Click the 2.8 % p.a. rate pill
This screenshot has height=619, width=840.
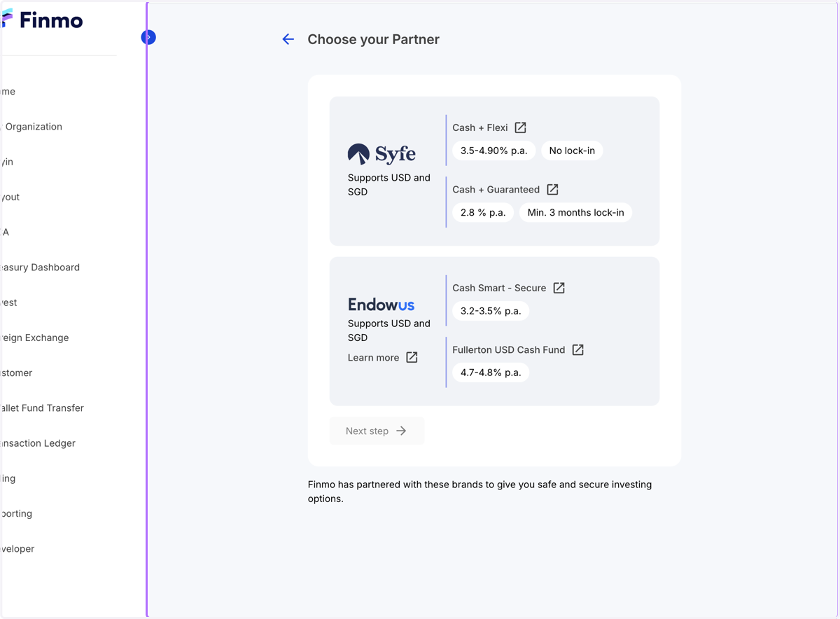483,212
